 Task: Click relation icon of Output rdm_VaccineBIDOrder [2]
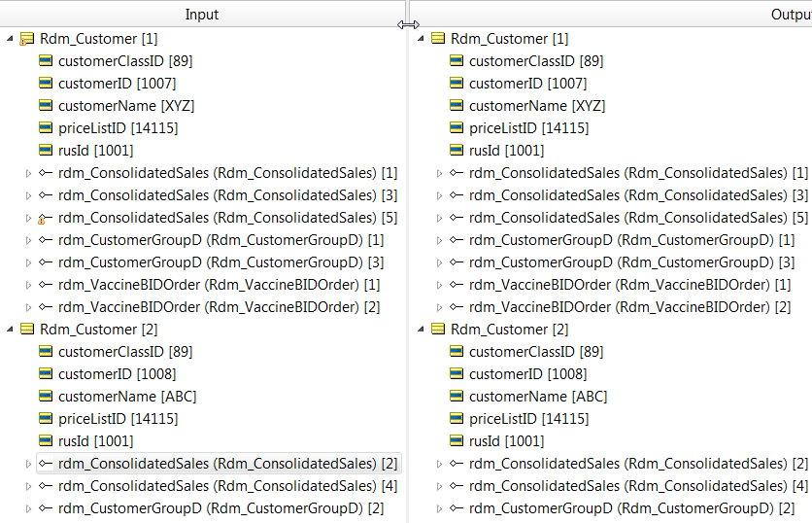tap(457, 307)
